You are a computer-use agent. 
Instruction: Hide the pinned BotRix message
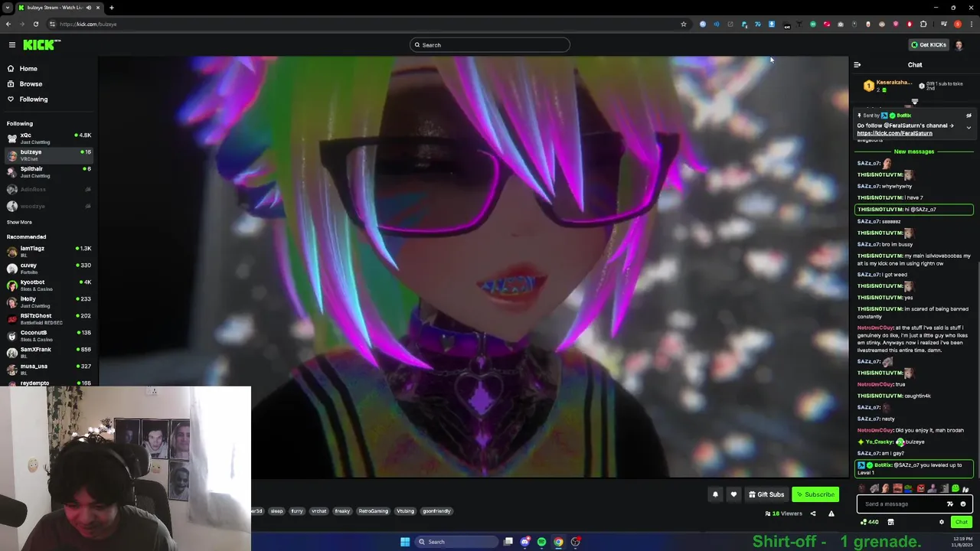click(x=969, y=116)
